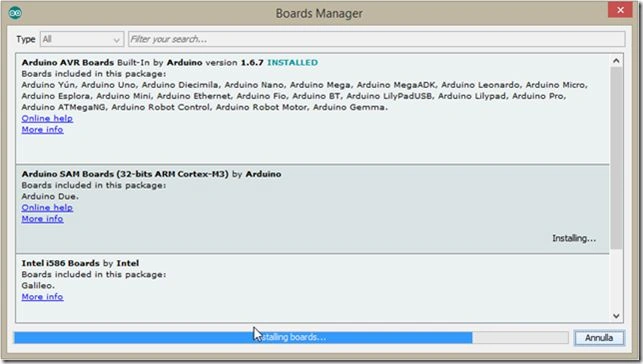Click the scrollbar up arrow

(616, 61)
